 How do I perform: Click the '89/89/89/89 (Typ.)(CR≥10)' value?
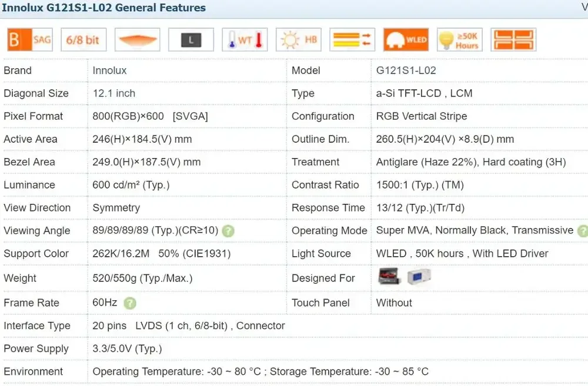155,230
